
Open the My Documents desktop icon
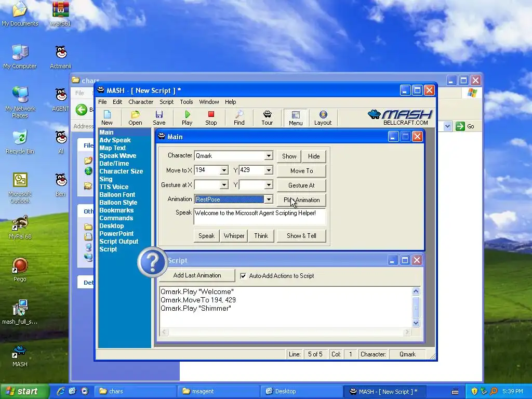click(20, 14)
